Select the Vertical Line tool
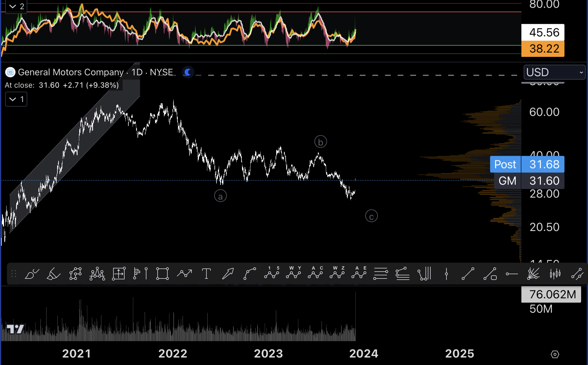Screen dimensions: 588x365 coord(446,274)
